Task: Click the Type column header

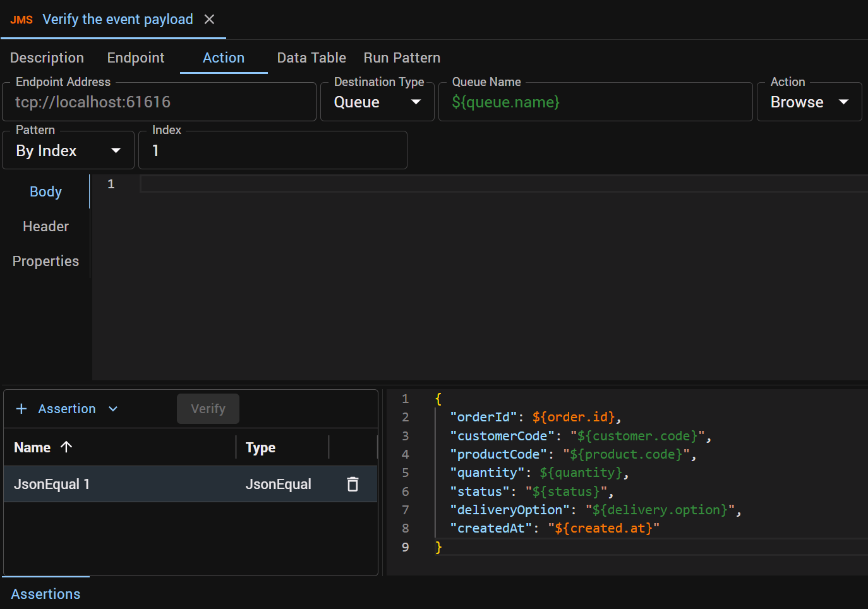Action: (x=260, y=447)
